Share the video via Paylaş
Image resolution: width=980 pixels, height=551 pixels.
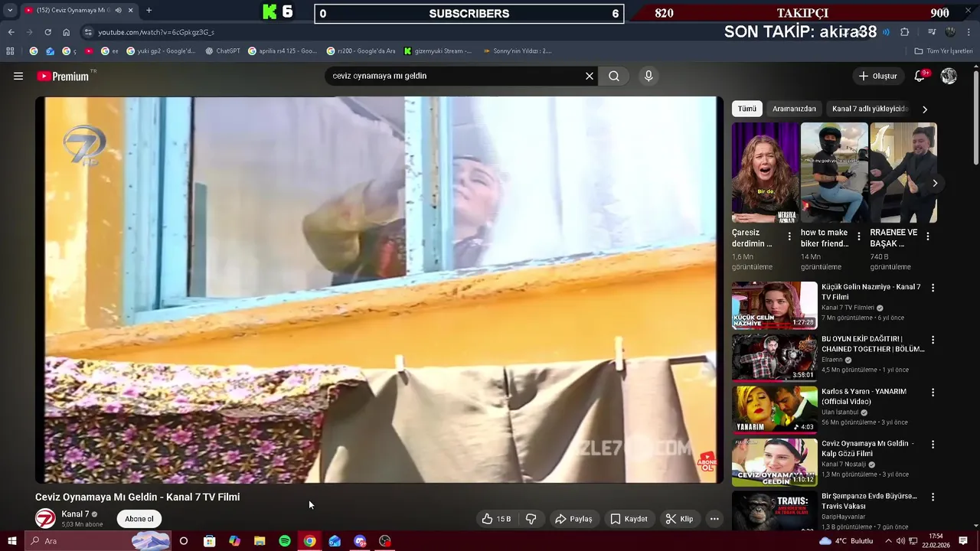pyautogui.click(x=573, y=519)
